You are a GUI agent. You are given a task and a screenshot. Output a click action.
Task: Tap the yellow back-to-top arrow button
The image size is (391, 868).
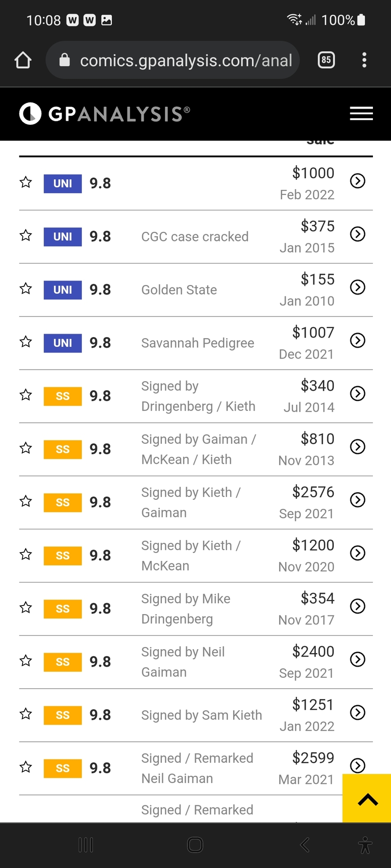[x=367, y=798]
